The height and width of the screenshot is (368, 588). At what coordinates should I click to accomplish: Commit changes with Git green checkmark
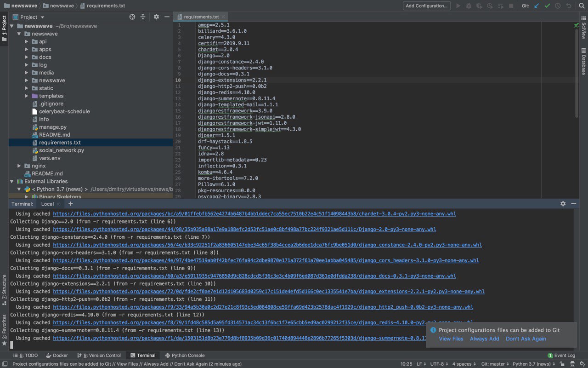[x=547, y=6]
